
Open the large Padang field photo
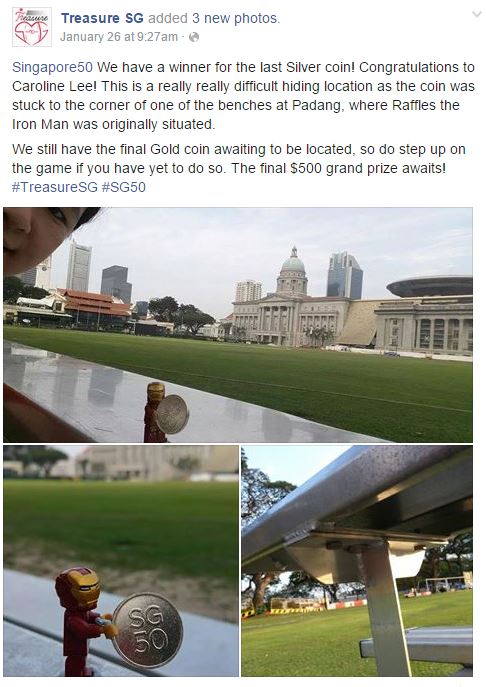[x=238, y=325]
